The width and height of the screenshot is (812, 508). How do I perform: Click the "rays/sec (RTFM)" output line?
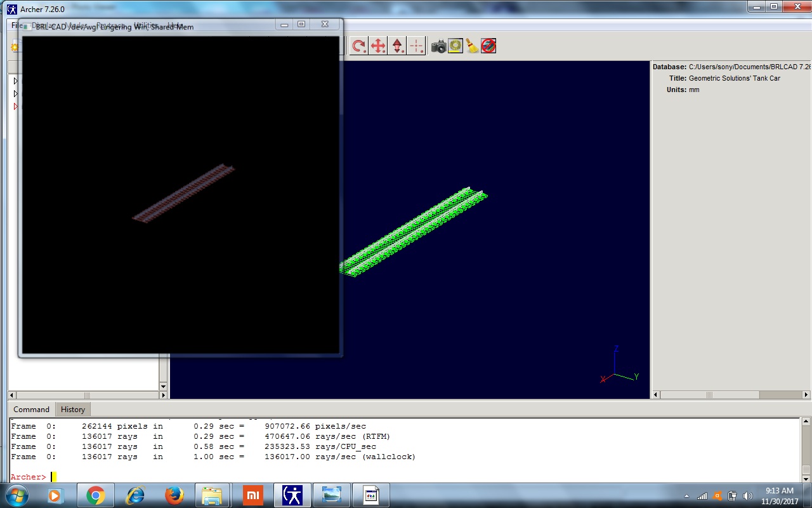[x=200, y=436]
